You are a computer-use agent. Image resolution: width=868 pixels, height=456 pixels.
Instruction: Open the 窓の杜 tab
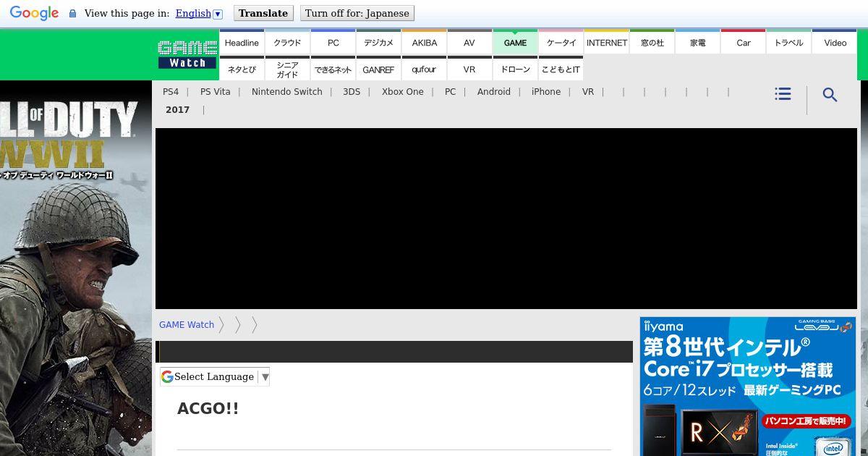point(652,42)
